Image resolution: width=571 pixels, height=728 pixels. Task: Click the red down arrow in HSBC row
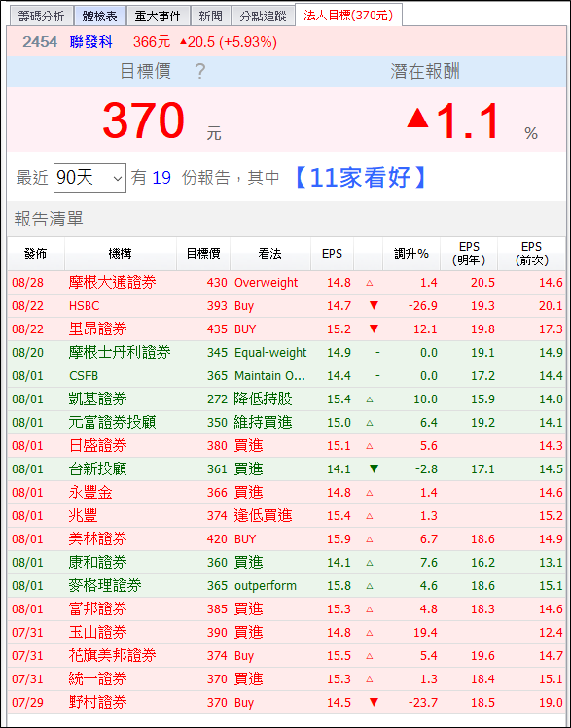point(374,305)
